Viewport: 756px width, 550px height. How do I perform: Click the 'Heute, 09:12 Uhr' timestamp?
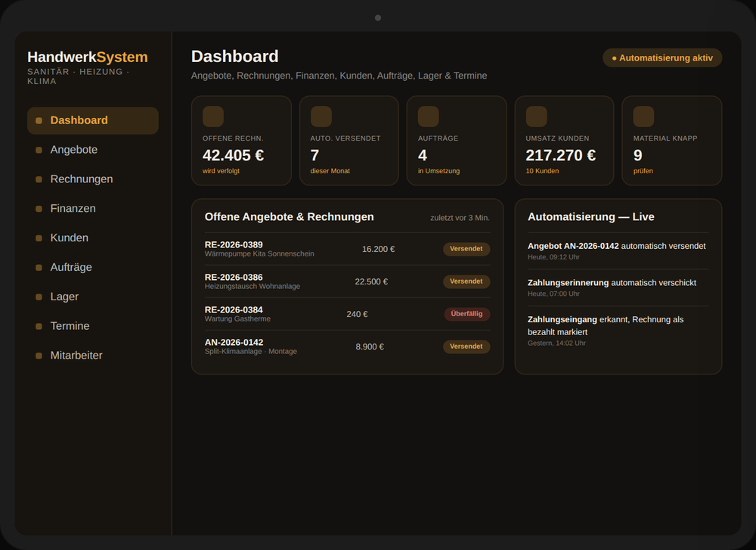click(553, 257)
